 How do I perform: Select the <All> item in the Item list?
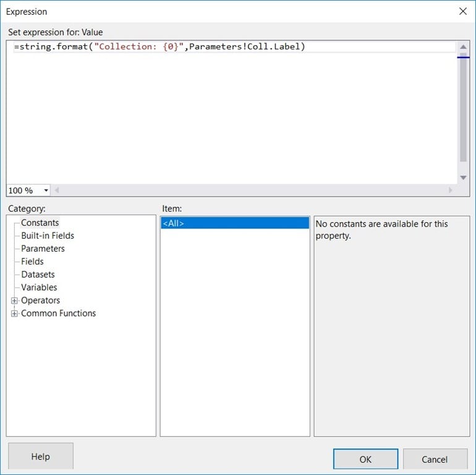(235, 223)
